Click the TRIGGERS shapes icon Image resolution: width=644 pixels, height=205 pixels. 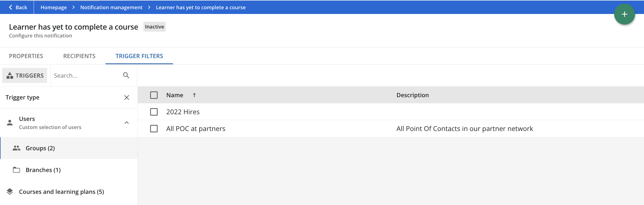pos(10,75)
